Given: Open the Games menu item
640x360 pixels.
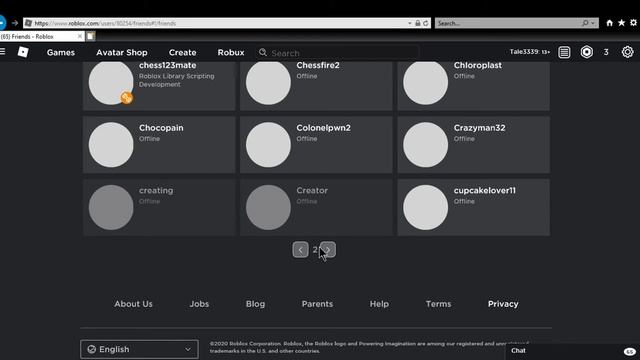Looking at the screenshot, I should pos(61,53).
